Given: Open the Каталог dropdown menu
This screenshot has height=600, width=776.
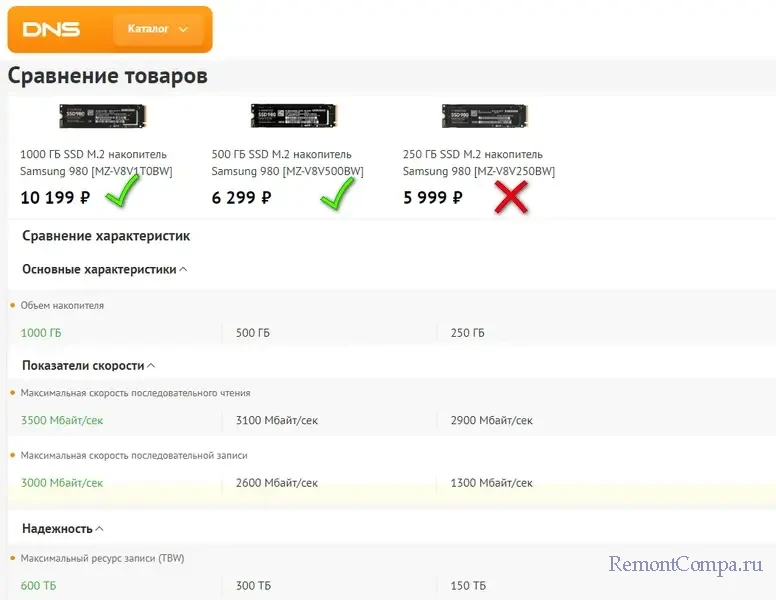Looking at the screenshot, I should point(158,30).
